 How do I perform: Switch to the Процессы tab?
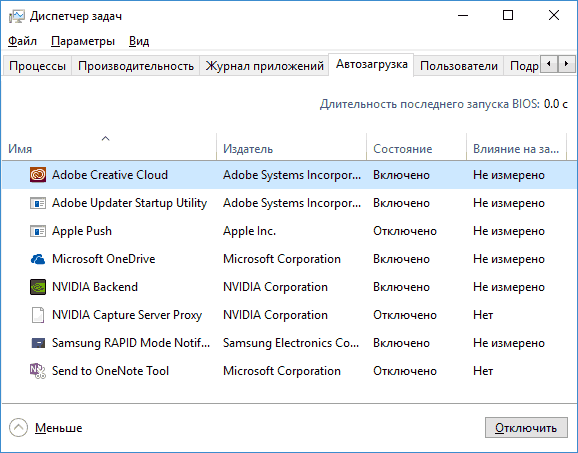click(37, 66)
